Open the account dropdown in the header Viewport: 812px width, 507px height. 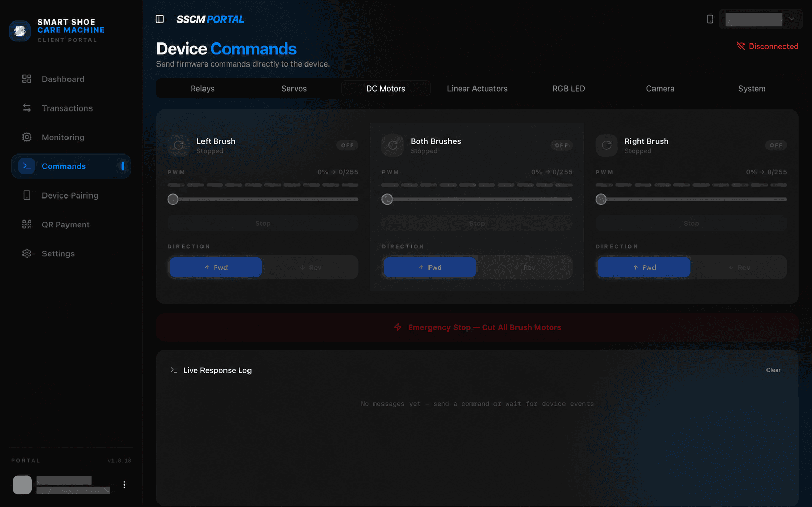[761, 19]
